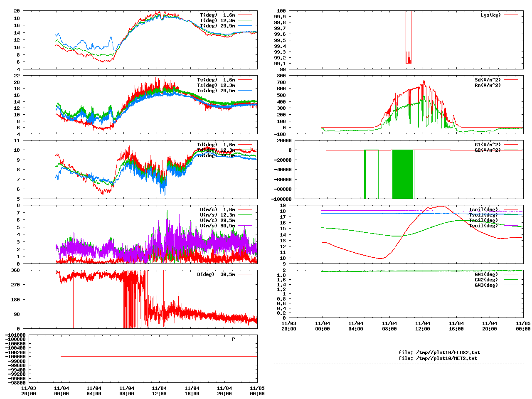
Task: Pick the 'U(m/s) 30.5m' legend label
Action: coord(217,226)
